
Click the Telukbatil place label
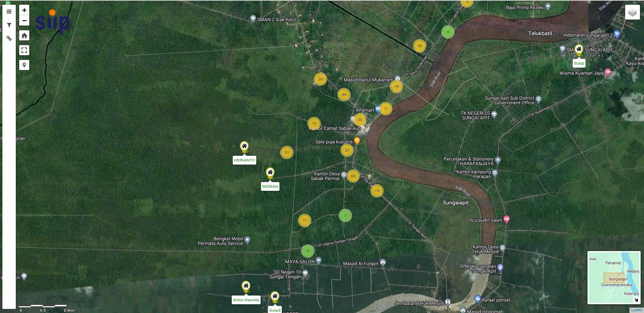coord(540,33)
